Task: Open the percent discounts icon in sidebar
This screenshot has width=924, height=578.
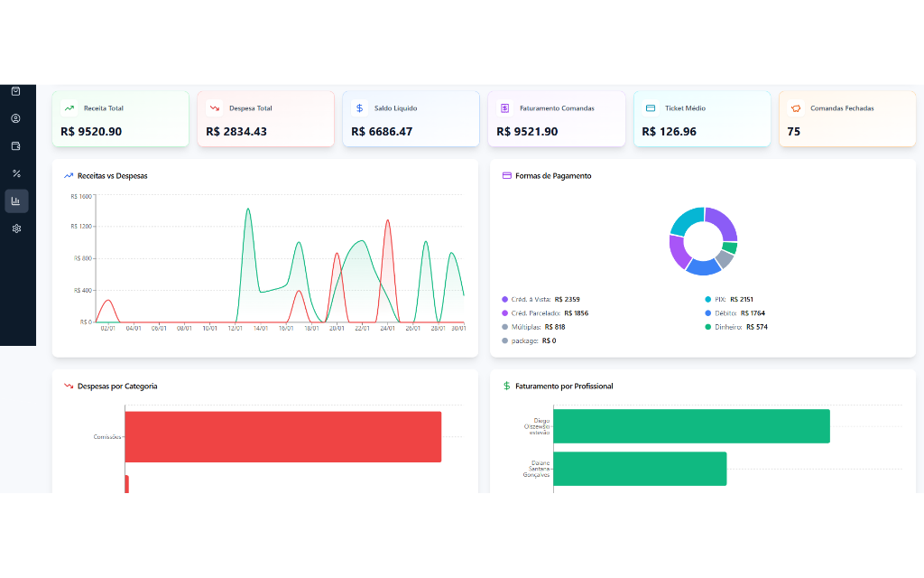Action: tap(16, 173)
